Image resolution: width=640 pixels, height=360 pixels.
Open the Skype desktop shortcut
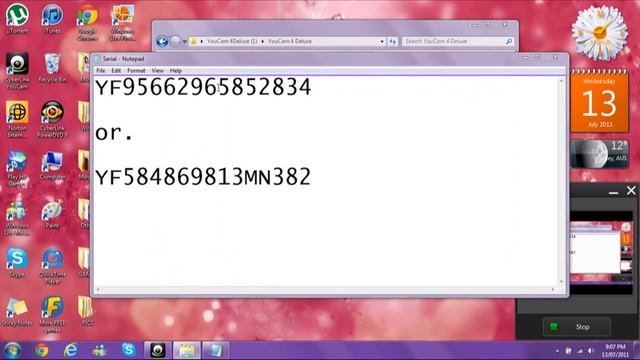point(17,262)
